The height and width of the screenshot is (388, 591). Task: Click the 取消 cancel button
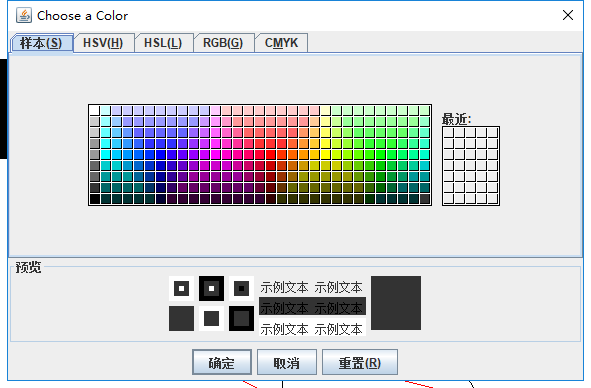pos(287,362)
